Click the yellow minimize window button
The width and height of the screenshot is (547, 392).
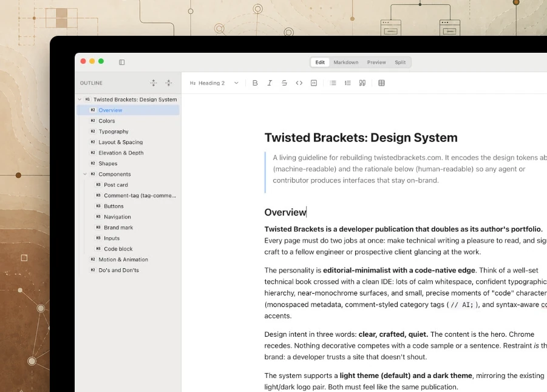(x=92, y=61)
